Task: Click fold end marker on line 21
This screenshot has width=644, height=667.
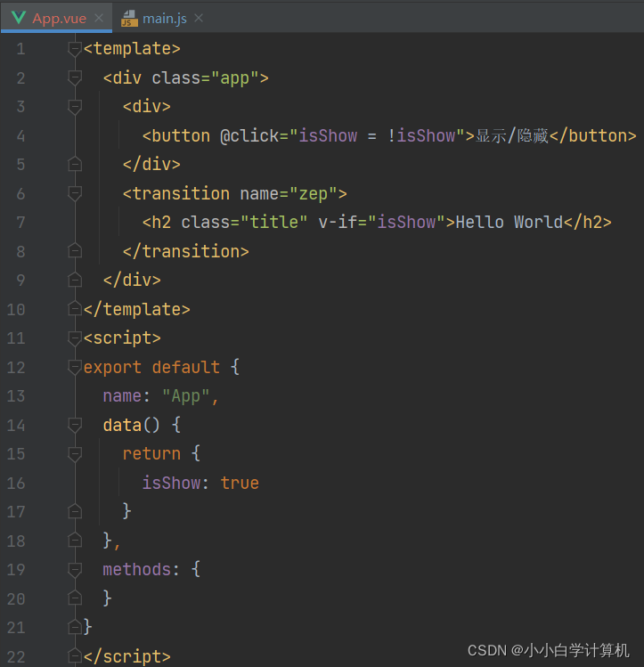Action: tap(75, 628)
